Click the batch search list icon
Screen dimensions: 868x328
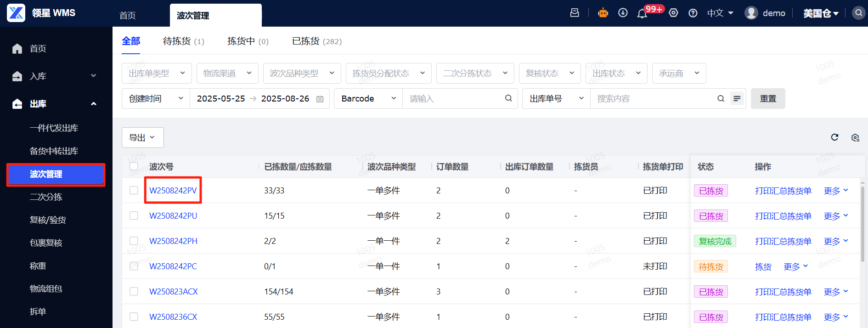coord(737,99)
